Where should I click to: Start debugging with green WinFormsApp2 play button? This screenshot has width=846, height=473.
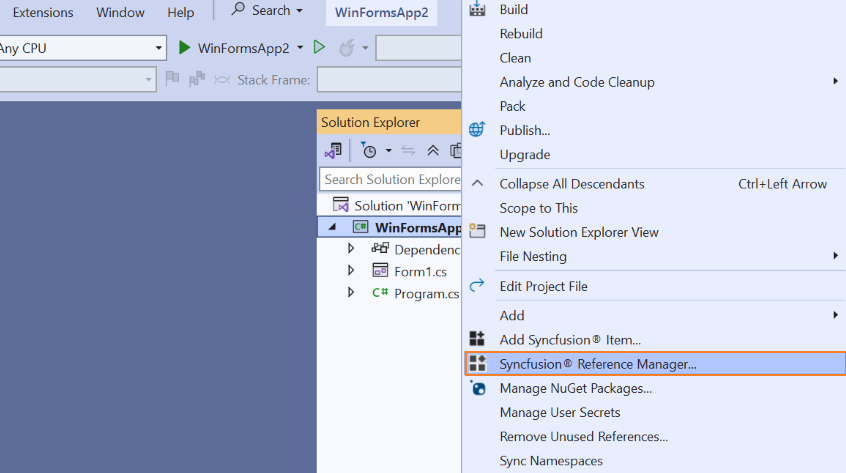tap(184, 48)
